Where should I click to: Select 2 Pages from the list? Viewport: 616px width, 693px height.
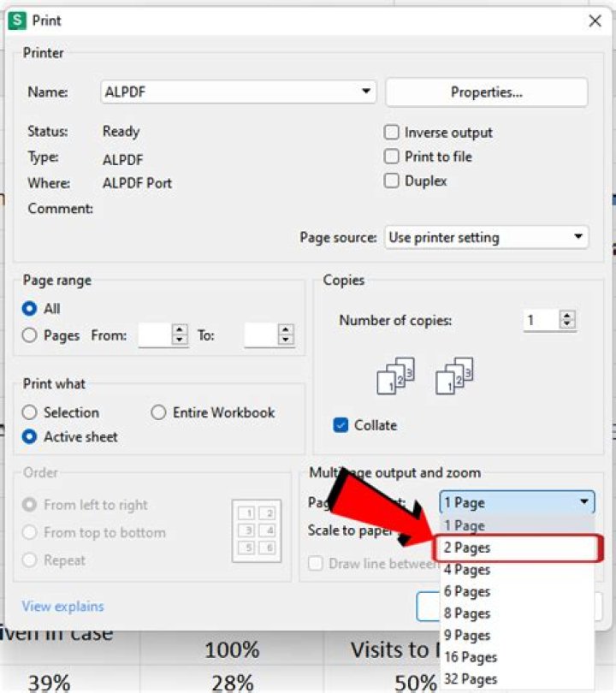517,548
